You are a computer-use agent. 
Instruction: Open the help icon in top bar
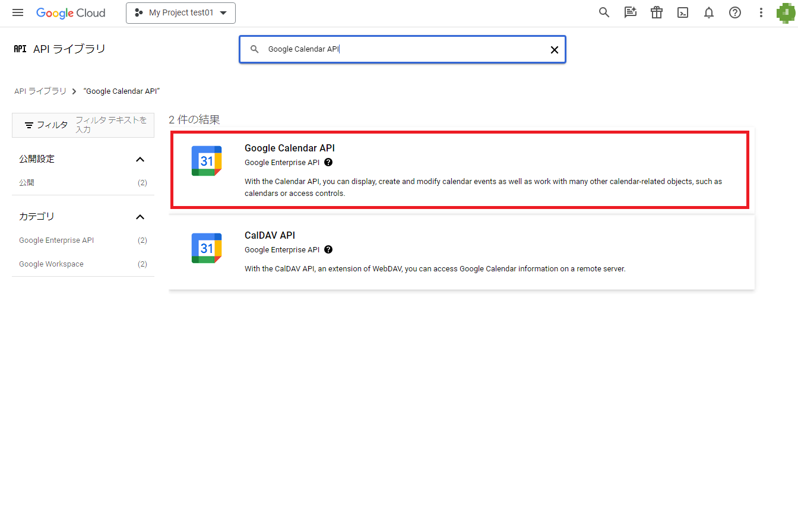click(x=734, y=12)
